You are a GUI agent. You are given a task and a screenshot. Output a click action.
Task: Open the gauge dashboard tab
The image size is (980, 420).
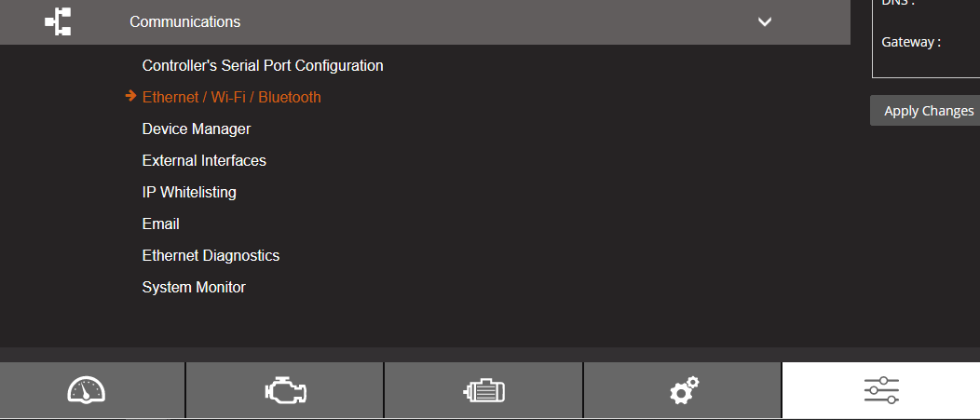pyautogui.click(x=87, y=390)
